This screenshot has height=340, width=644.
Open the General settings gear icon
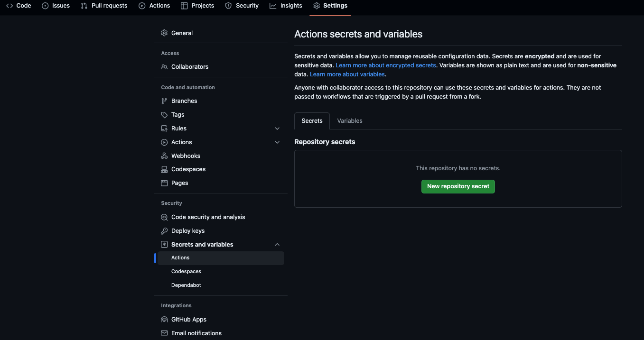click(x=164, y=33)
